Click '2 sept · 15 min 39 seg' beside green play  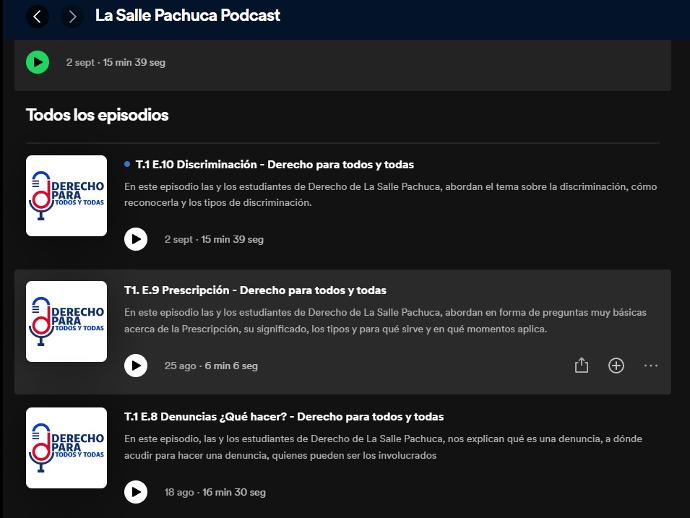point(116,62)
